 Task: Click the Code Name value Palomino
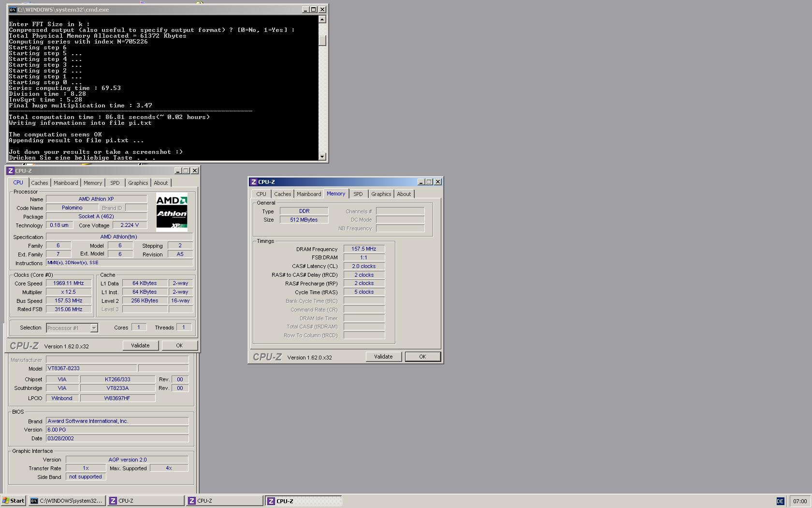(x=72, y=208)
